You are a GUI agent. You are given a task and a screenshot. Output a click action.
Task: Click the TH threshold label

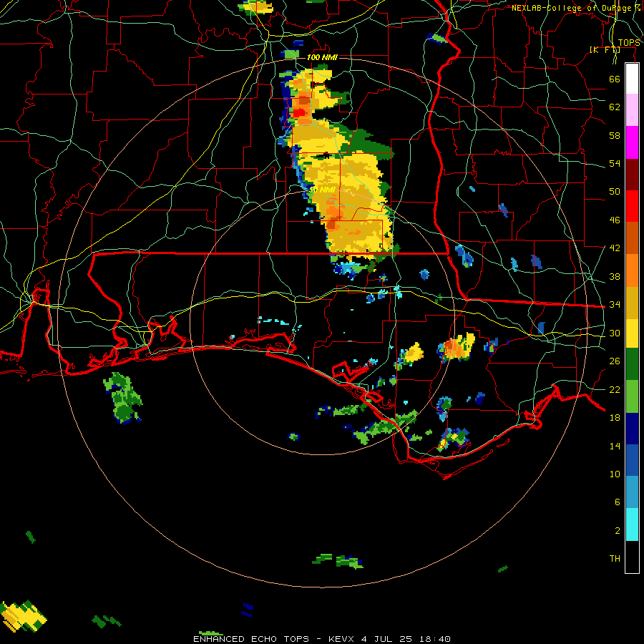[x=615, y=559]
